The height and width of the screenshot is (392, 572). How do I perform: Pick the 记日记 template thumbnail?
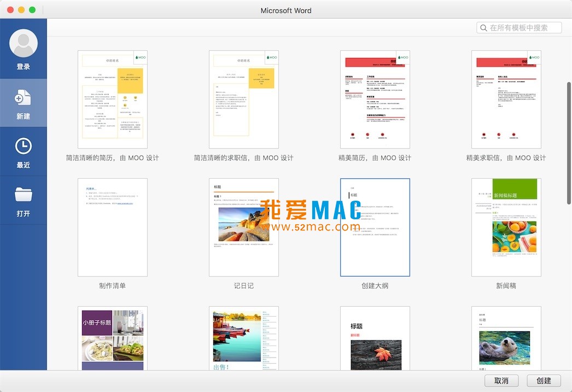tap(244, 227)
